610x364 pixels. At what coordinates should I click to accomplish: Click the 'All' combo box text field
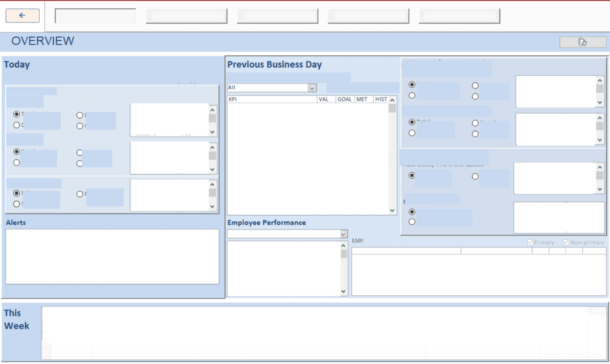tap(268, 87)
